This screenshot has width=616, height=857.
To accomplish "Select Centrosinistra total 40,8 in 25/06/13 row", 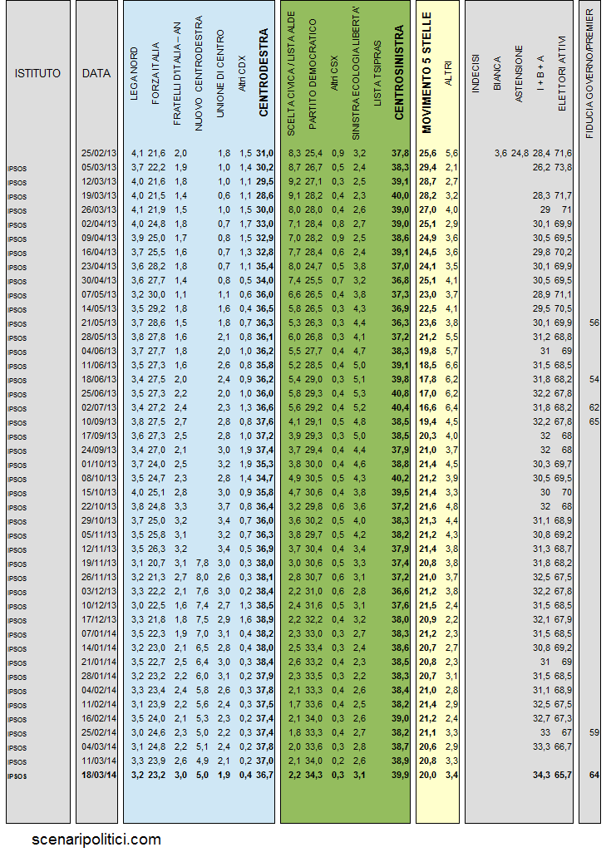I will click(x=400, y=394).
